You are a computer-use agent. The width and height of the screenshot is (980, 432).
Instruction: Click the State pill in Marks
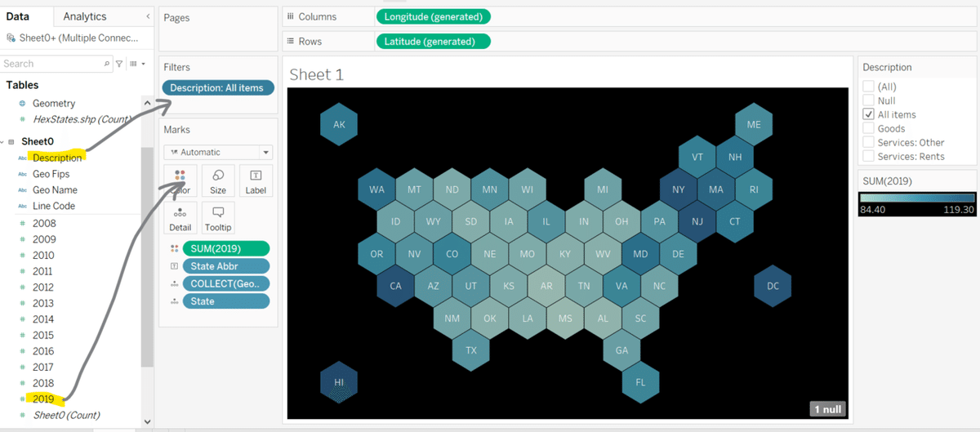[x=225, y=301]
